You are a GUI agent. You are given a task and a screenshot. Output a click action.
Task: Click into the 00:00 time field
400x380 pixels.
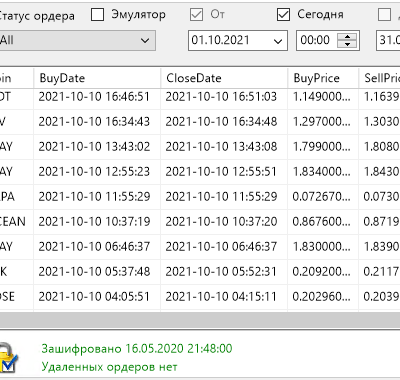coord(316,41)
